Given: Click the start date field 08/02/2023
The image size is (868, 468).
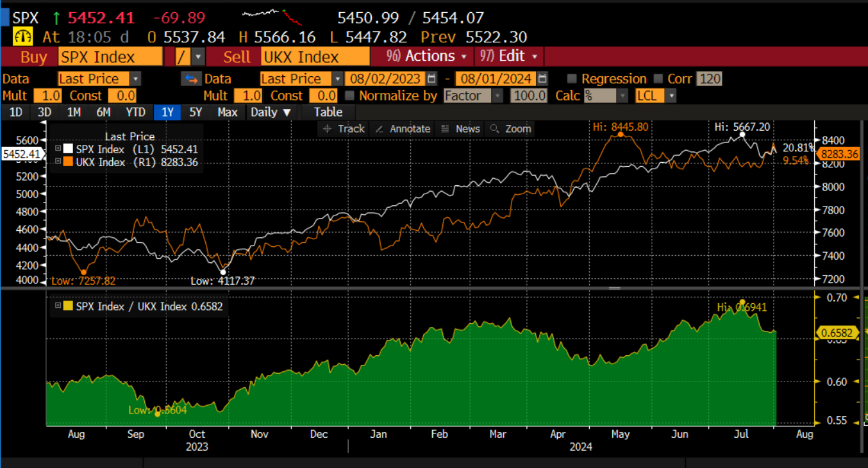Looking at the screenshot, I should click(x=385, y=79).
